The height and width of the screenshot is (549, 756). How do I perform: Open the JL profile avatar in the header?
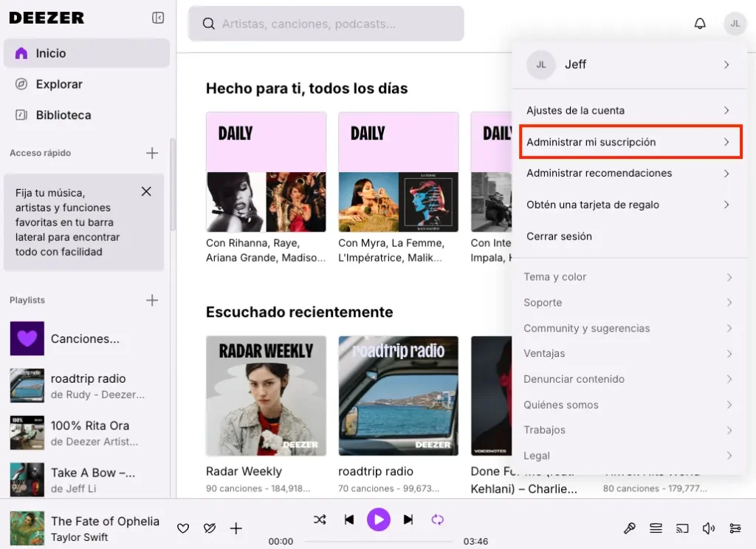735,23
